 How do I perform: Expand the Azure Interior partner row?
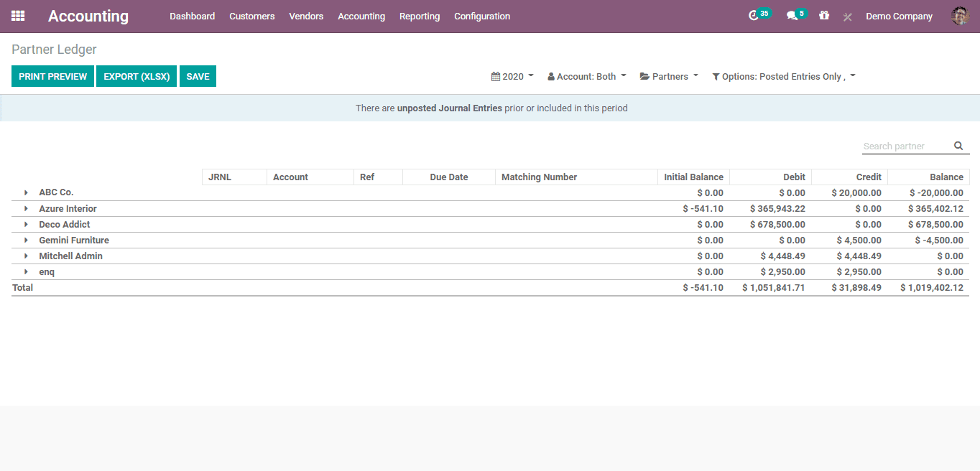click(x=26, y=208)
